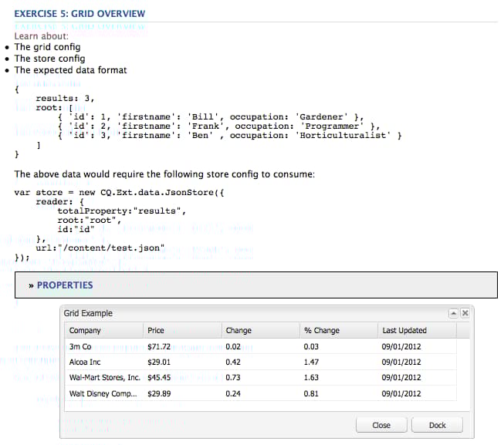Collapse the Grid Example window via arrow icon

455,313
